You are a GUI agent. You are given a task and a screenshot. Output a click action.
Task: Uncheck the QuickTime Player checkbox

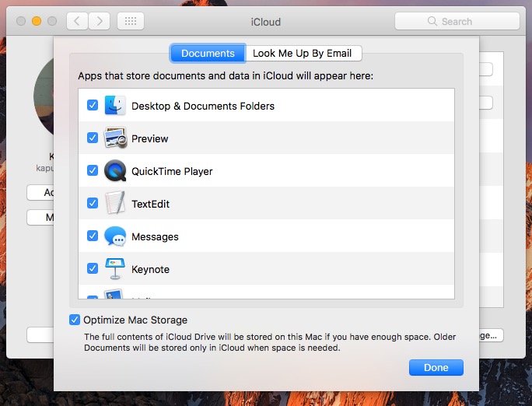tap(93, 170)
